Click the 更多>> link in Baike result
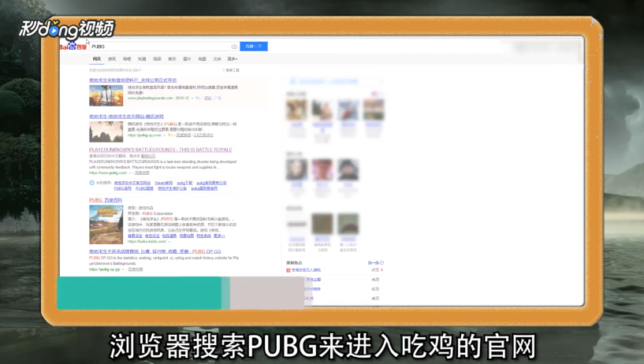 219,236
